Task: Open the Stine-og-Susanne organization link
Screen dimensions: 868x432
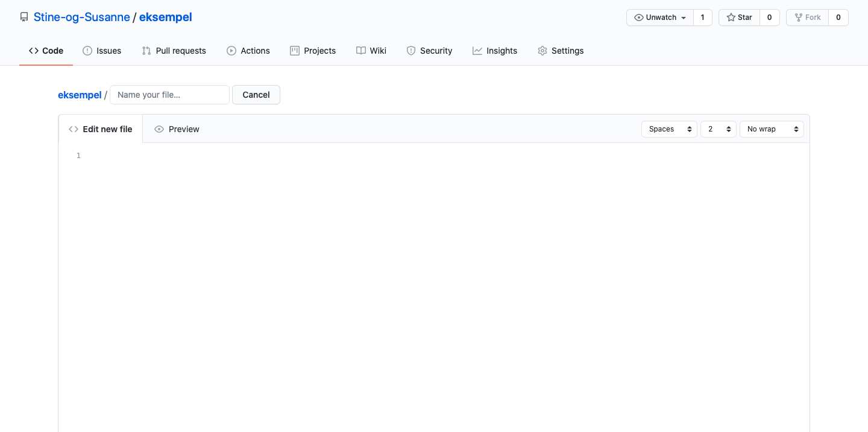Action: (x=82, y=17)
